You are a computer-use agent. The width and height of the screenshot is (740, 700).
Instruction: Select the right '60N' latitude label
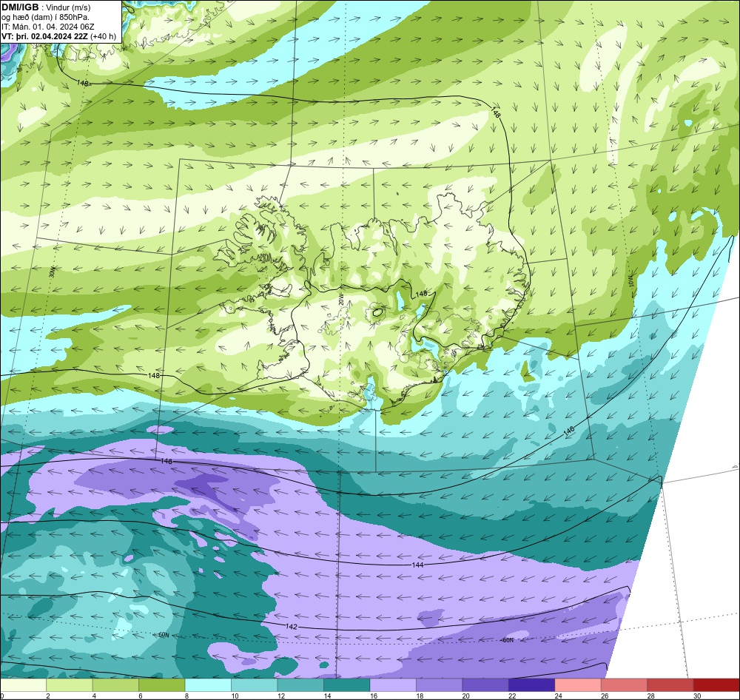508,640
